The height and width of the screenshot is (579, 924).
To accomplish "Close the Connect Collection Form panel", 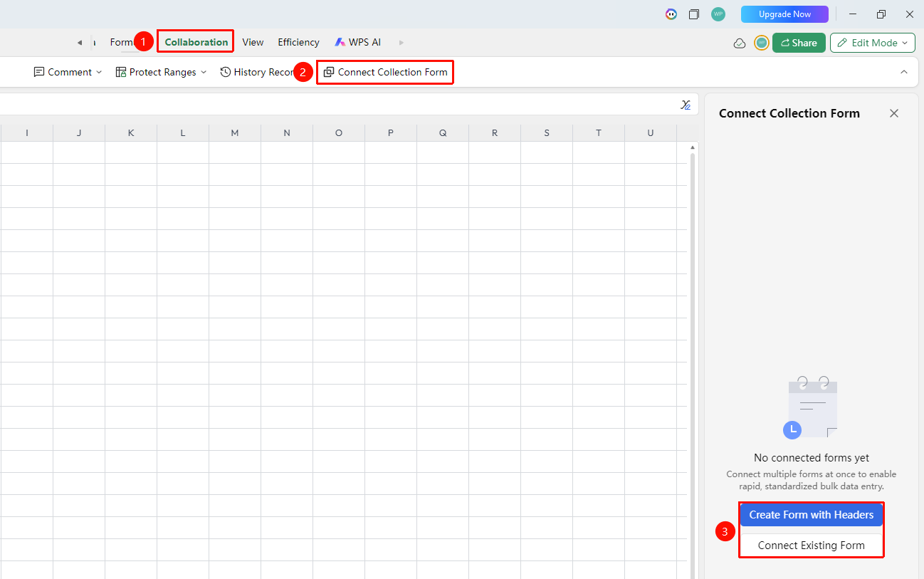I will point(894,113).
